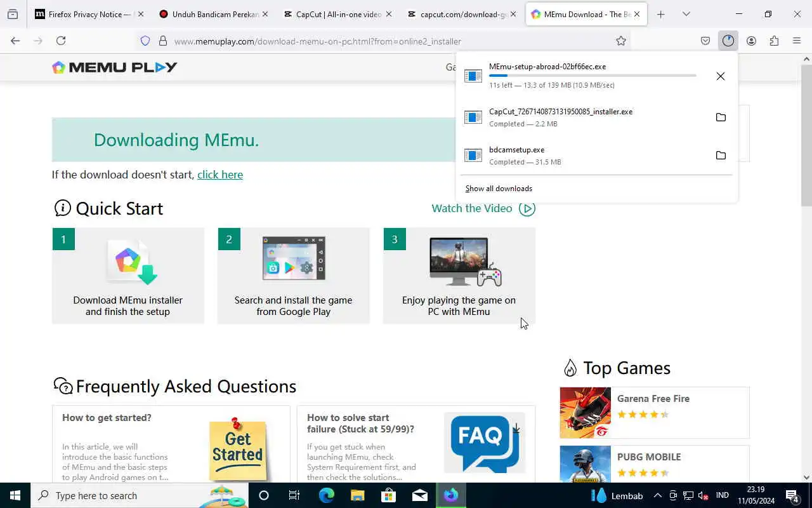Open Task View on the taskbar

click(x=294, y=495)
